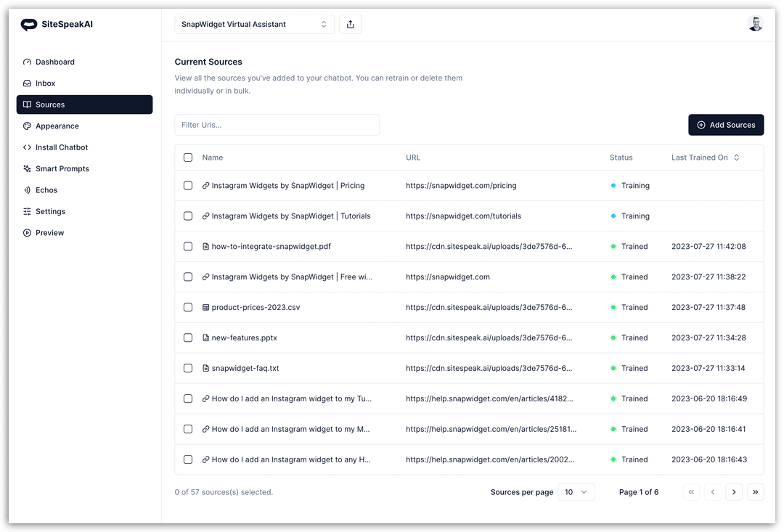
Task: Open the user profile avatar
Action: coord(756,23)
